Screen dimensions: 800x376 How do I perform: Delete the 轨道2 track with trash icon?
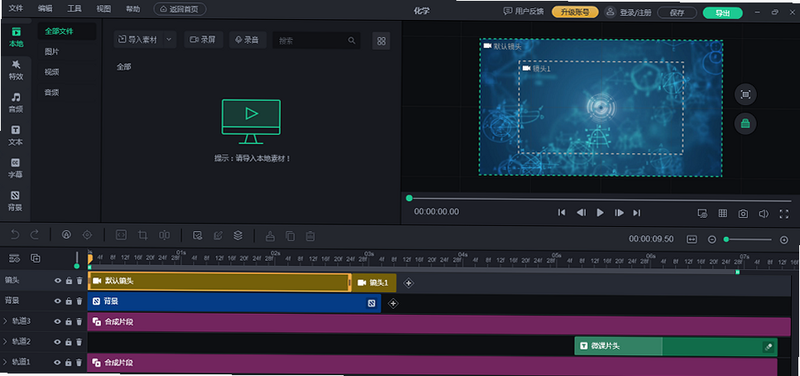(x=79, y=342)
